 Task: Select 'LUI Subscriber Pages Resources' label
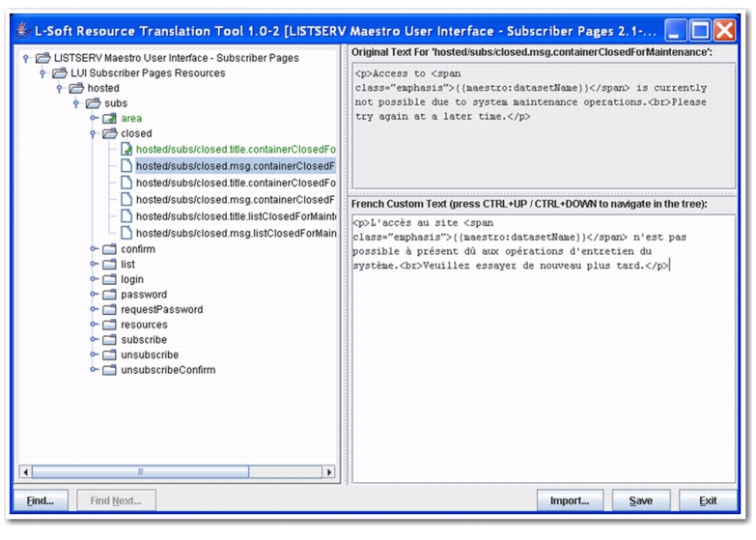[x=148, y=72]
